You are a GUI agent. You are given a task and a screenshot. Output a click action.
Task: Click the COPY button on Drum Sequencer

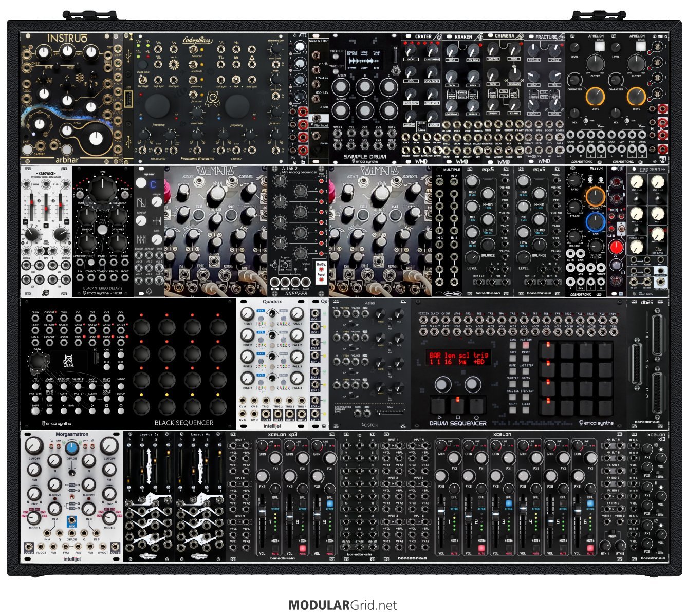coord(513,358)
